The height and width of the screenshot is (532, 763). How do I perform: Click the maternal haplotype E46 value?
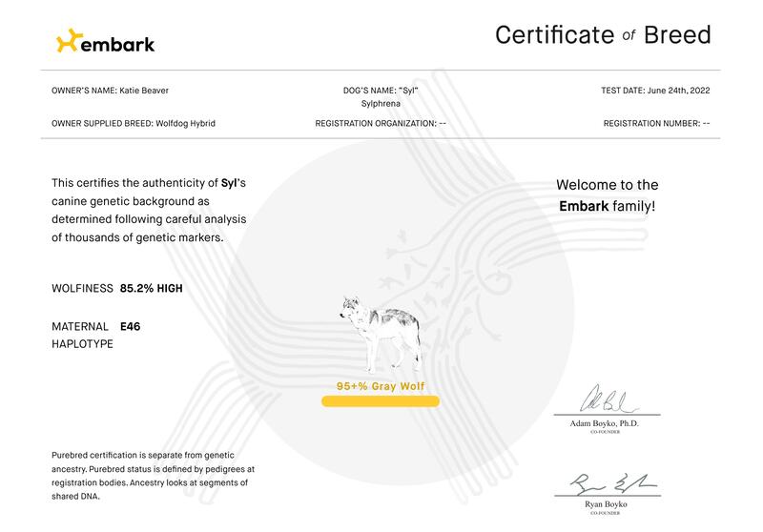pyautogui.click(x=131, y=326)
